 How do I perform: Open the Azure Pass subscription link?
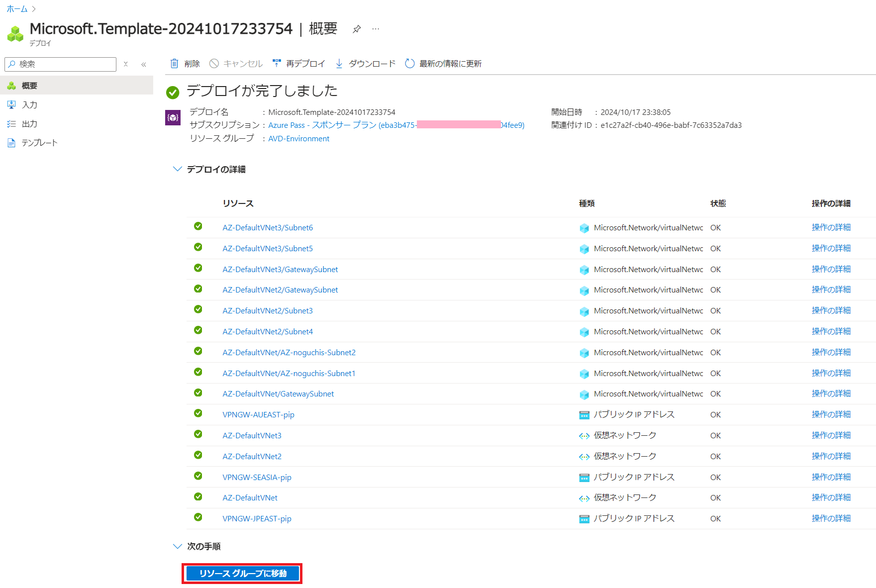coord(396,125)
